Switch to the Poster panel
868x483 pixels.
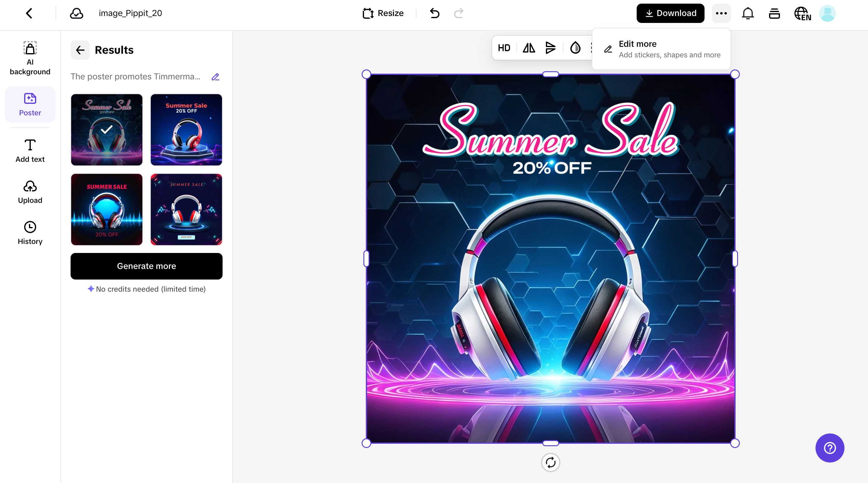(30, 104)
